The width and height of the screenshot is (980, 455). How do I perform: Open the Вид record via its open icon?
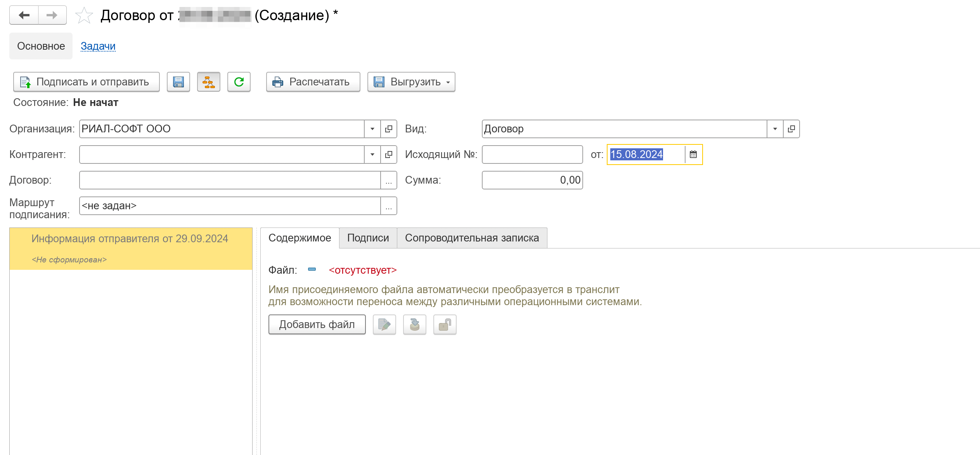click(791, 129)
